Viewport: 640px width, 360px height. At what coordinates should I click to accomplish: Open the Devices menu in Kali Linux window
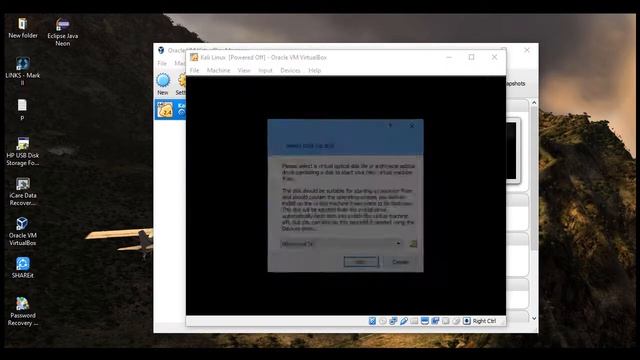click(x=290, y=70)
